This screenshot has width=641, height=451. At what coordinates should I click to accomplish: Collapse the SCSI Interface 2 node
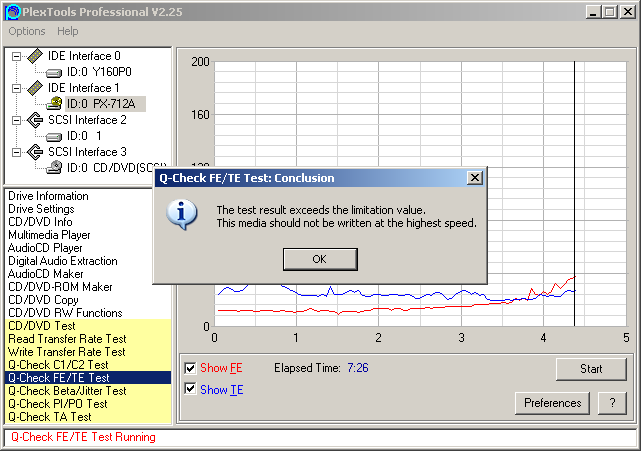pos(16,120)
